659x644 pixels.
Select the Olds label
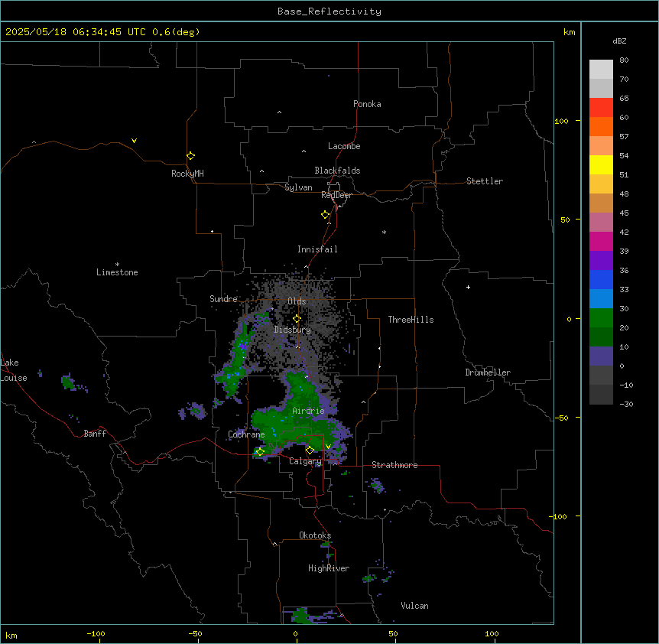297,301
